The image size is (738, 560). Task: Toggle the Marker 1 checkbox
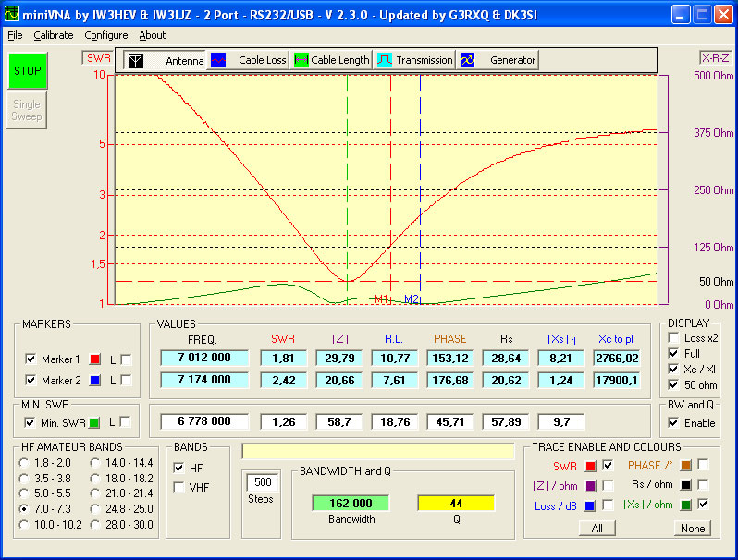(x=31, y=359)
